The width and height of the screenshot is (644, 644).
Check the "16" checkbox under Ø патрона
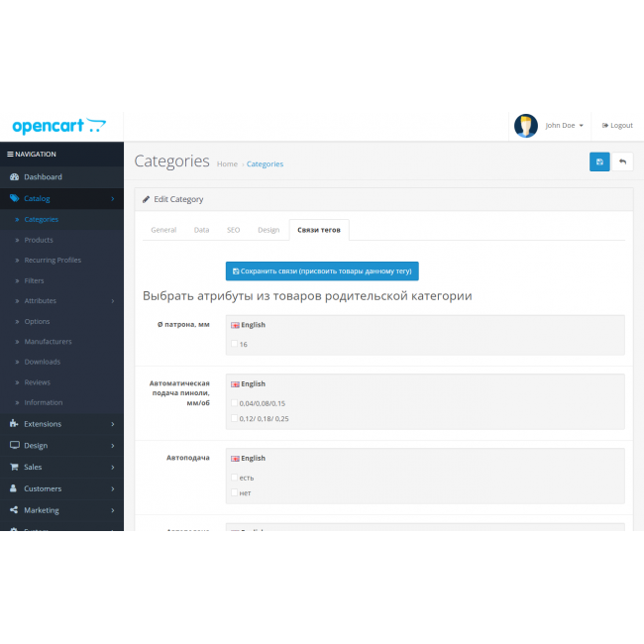234,345
